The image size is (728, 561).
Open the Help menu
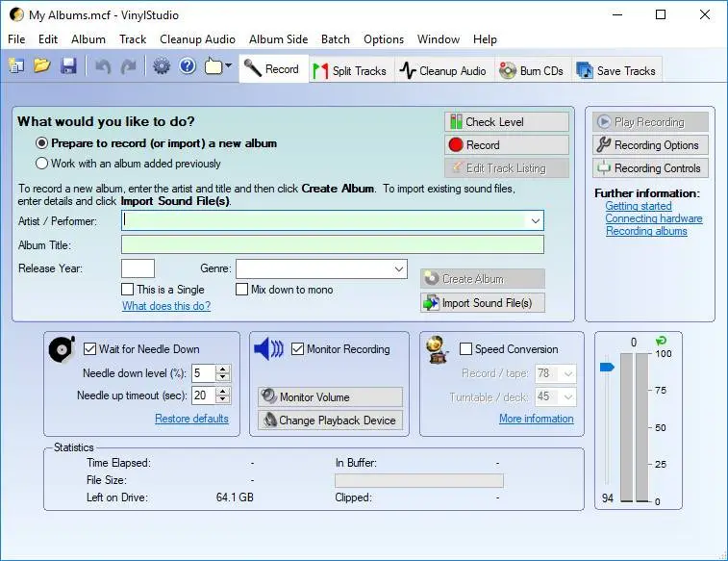point(485,39)
